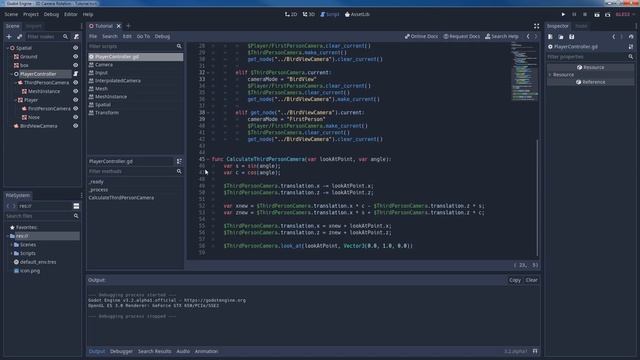Create a new resource in the Inspector

550,37
